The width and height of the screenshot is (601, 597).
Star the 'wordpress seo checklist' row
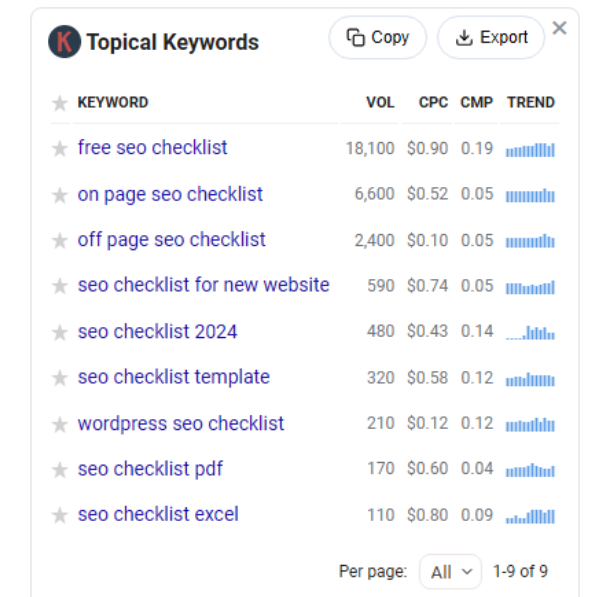pos(60,424)
